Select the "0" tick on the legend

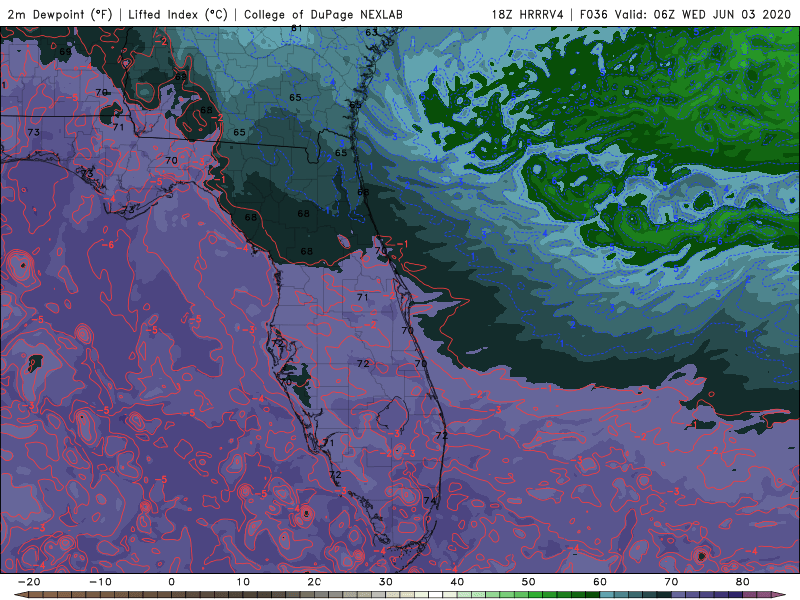(x=171, y=582)
